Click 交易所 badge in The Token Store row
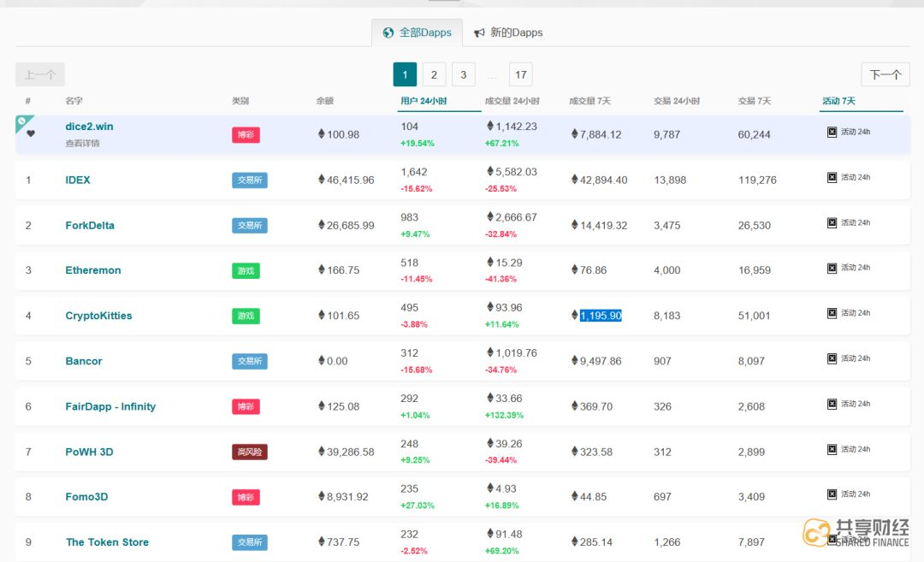 click(250, 542)
